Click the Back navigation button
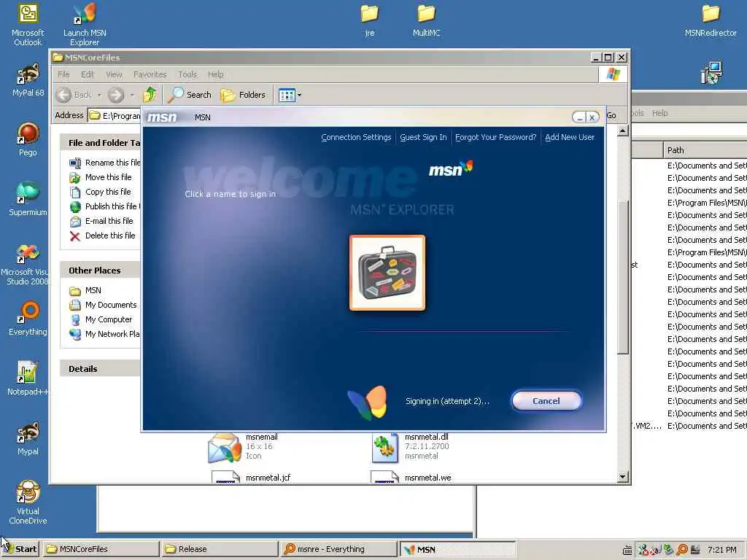747x560 pixels. [x=74, y=96]
